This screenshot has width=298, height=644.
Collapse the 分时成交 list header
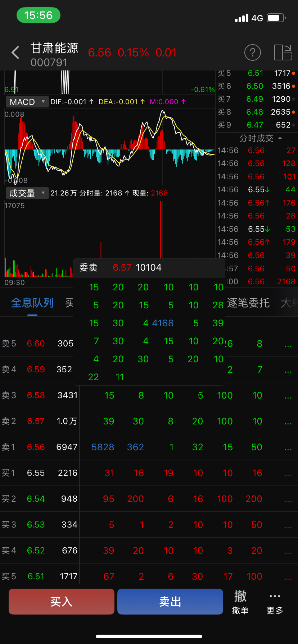[x=261, y=138]
